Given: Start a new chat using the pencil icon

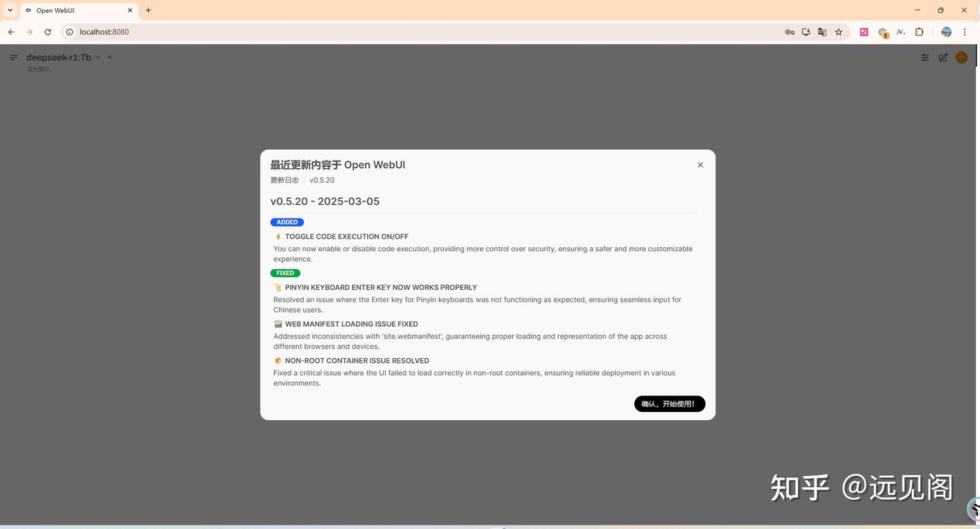Looking at the screenshot, I should click(x=943, y=57).
